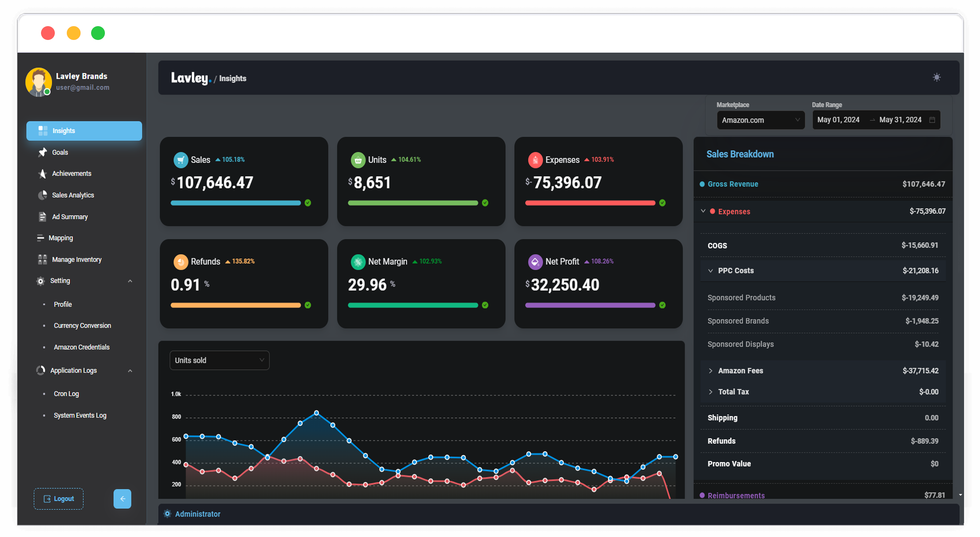The width and height of the screenshot is (980, 537).
Task: Click the blue Sales progress bar
Action: 236,203
